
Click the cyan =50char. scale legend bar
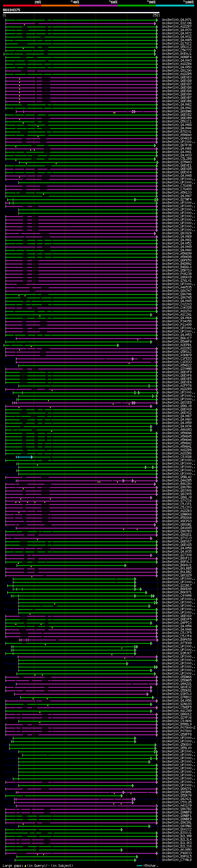click(x=139, y=866)
